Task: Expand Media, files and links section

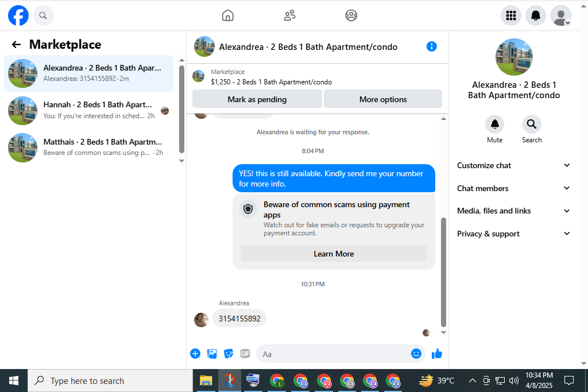Action: tap(513, 211)
